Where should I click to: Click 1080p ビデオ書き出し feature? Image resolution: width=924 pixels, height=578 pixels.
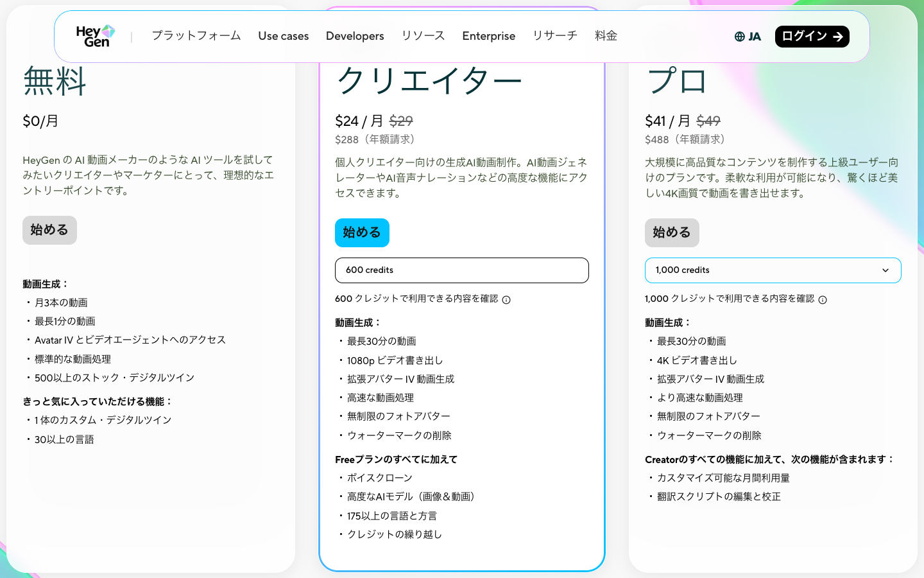click(x=395, y=360)
